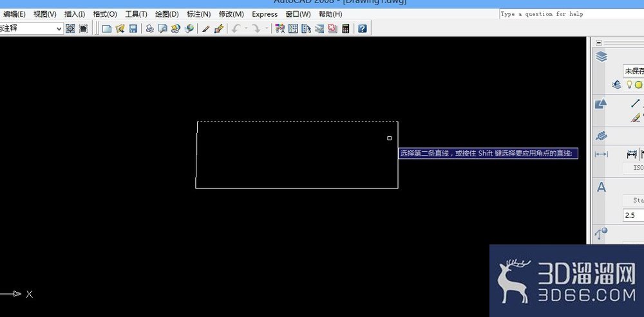Open the 窗口(W) menu
Image resolution: width=644 pixels, height=317 pixels.
coord(298,14)
